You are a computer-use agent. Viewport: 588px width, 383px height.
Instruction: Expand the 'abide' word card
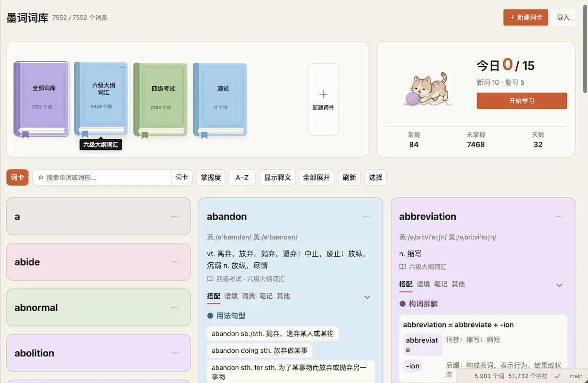[99, 262]
